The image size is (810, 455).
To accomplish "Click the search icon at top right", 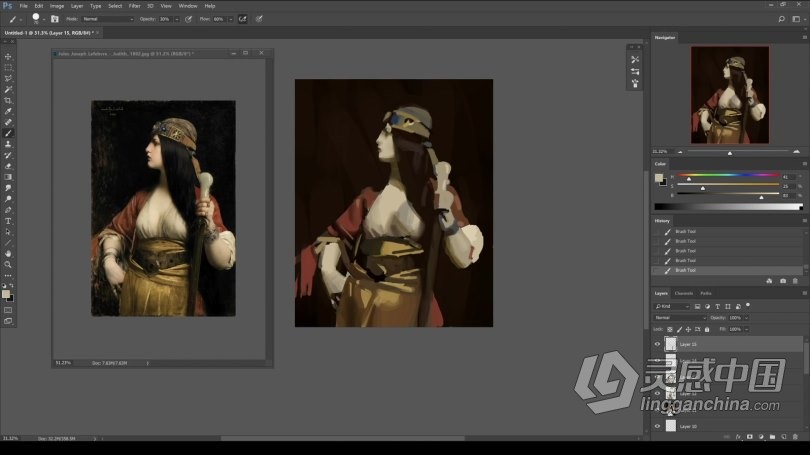I will click(782, 19).
